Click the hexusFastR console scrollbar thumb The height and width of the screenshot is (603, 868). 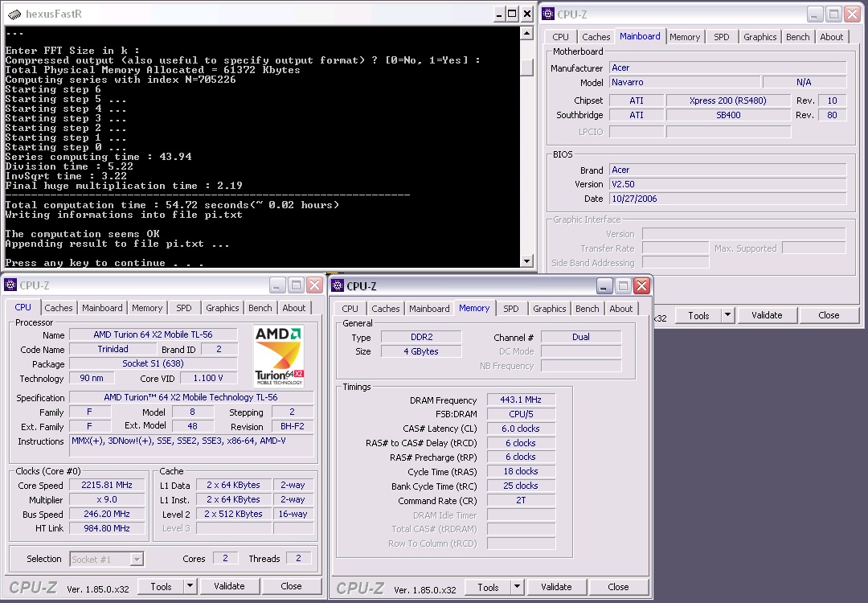[x=526, y=67]
